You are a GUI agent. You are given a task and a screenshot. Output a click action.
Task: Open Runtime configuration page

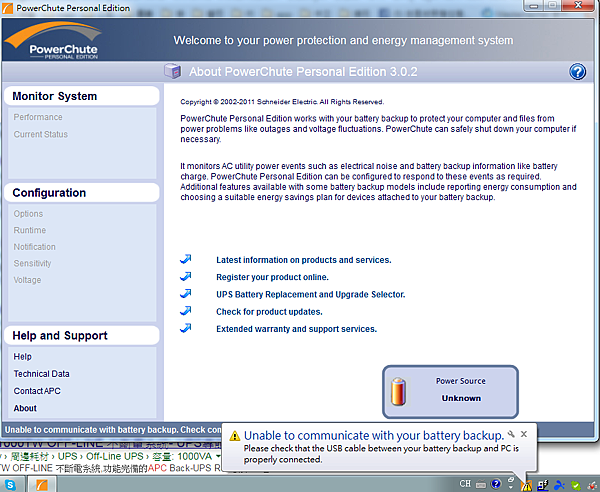pos(30,230)
